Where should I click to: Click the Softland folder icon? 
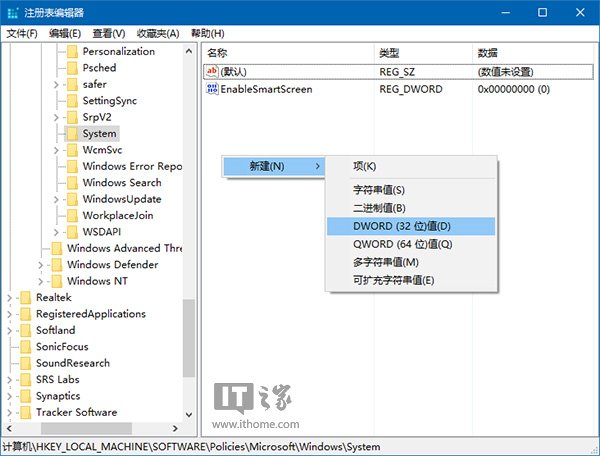tap(26, 331)
